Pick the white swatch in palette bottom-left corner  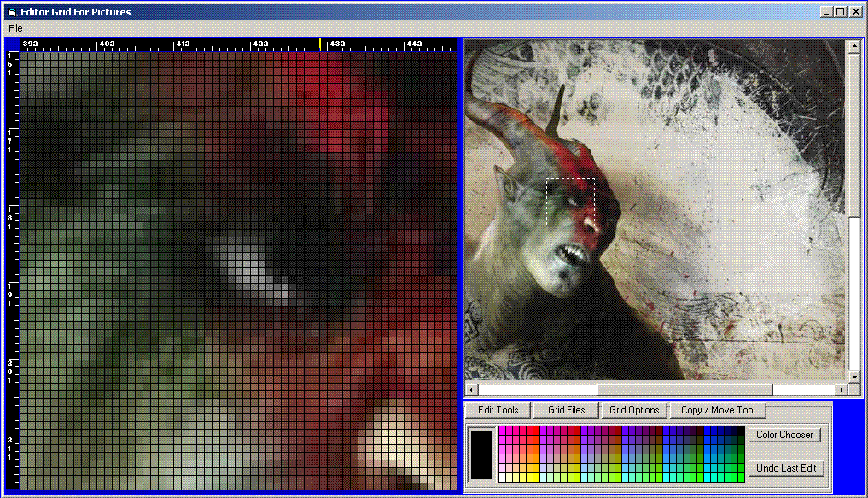click(503, 477)
